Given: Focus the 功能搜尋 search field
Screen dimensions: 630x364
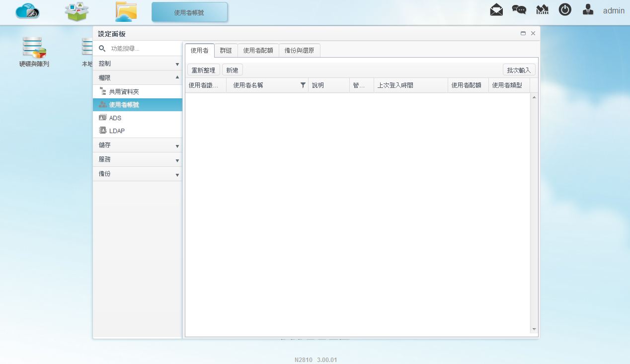Looking at the screenshot, I should (144, 49).
